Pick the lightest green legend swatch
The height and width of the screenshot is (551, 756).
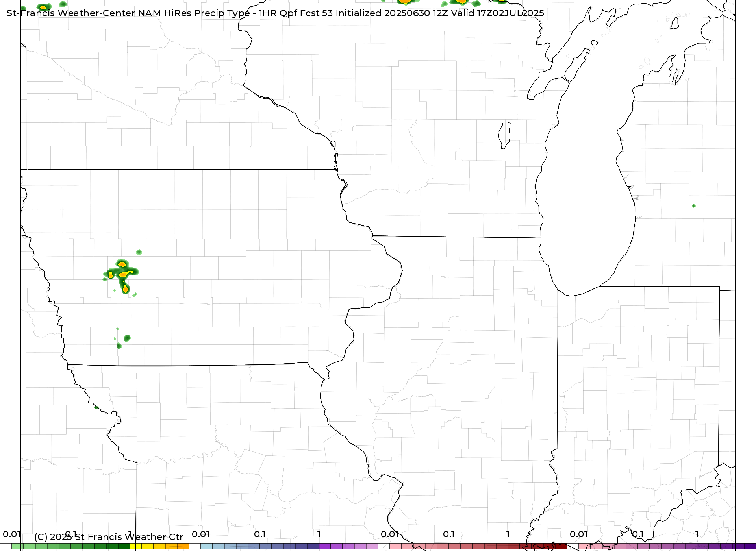coord(18,546)
